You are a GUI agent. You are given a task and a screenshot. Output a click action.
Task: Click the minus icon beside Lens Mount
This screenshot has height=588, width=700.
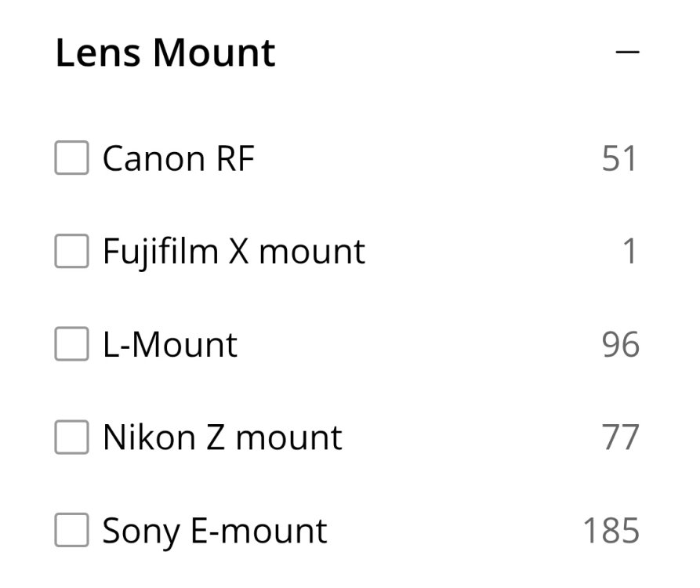tap(627, 53)
